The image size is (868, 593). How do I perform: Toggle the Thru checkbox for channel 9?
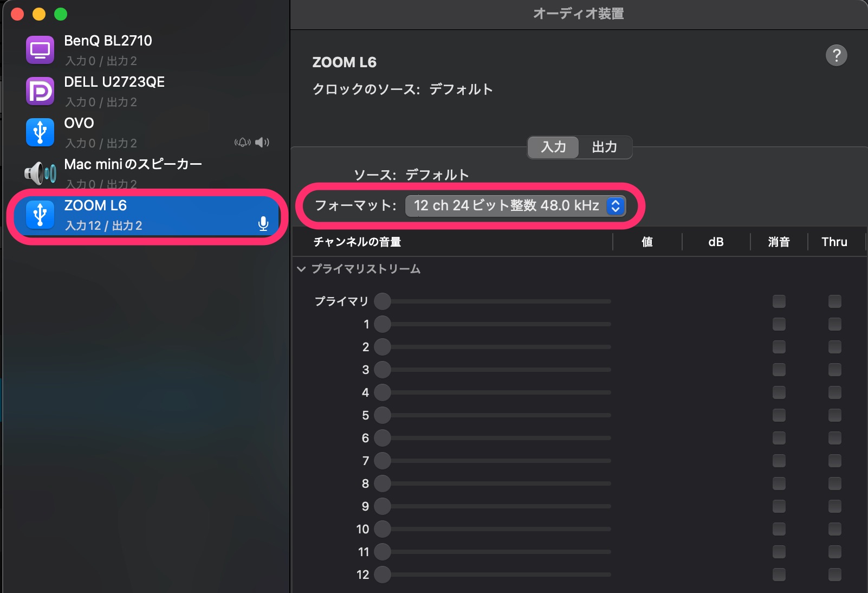coord(835,506)
